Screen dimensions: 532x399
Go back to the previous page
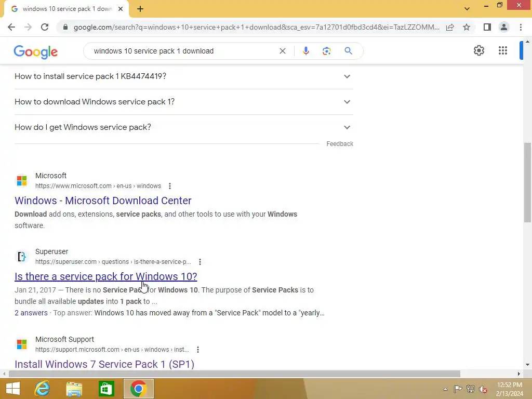11,27
